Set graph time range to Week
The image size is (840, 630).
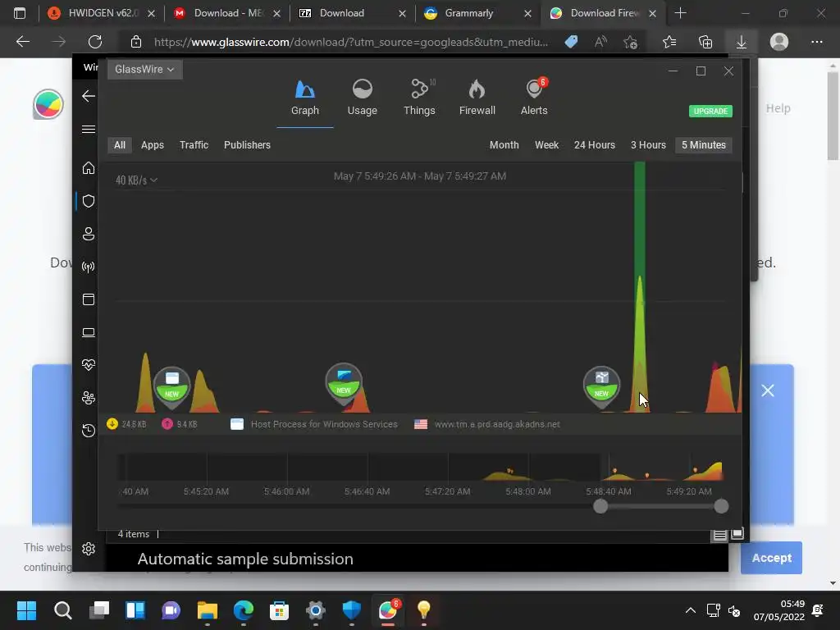(x=546, y=144)
